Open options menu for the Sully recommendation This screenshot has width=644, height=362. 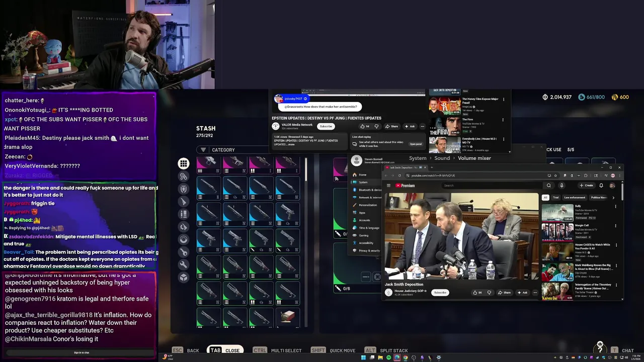pyautogui.click(x=616, y=206)
